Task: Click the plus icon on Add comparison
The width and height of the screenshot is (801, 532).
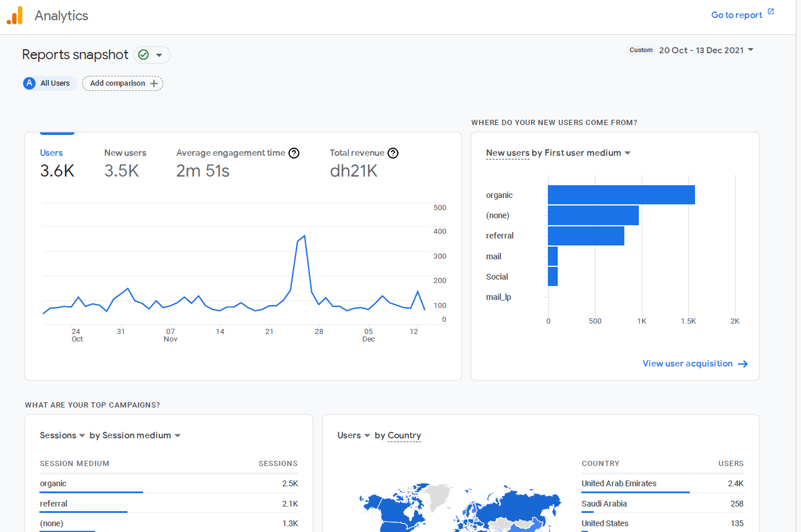Action: (x=154, y=83)
